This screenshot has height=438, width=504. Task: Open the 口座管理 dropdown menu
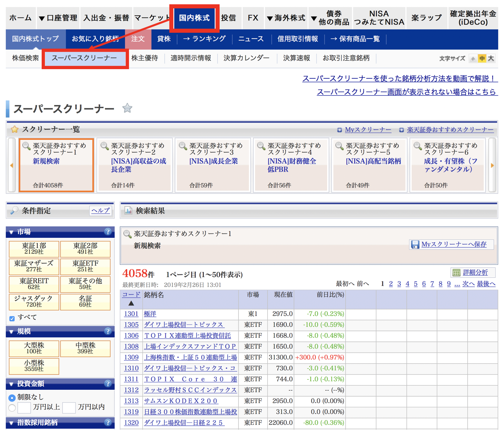[58, 18]
